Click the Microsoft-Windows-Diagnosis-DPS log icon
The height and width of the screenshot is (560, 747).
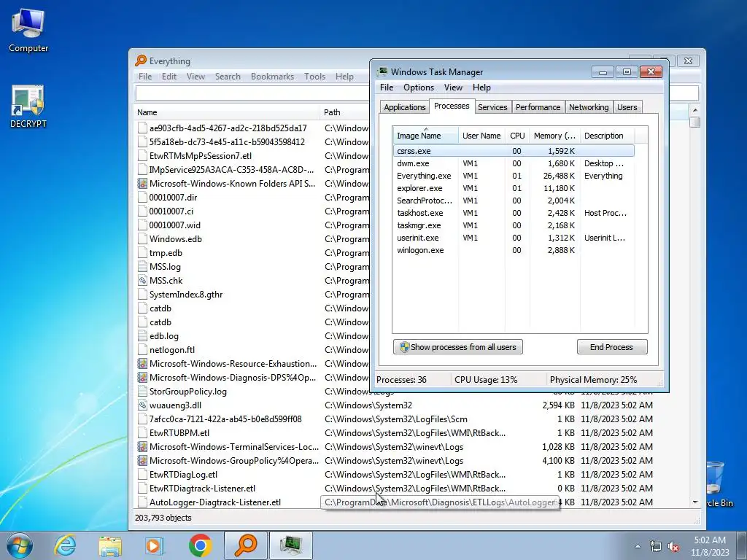142,378
